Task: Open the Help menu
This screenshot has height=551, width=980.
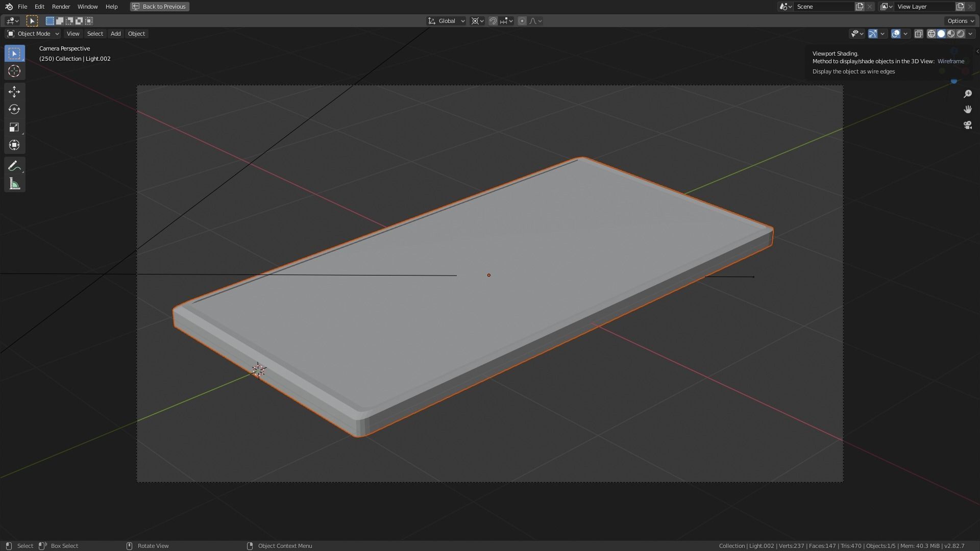Action: (x=111, y=7)
